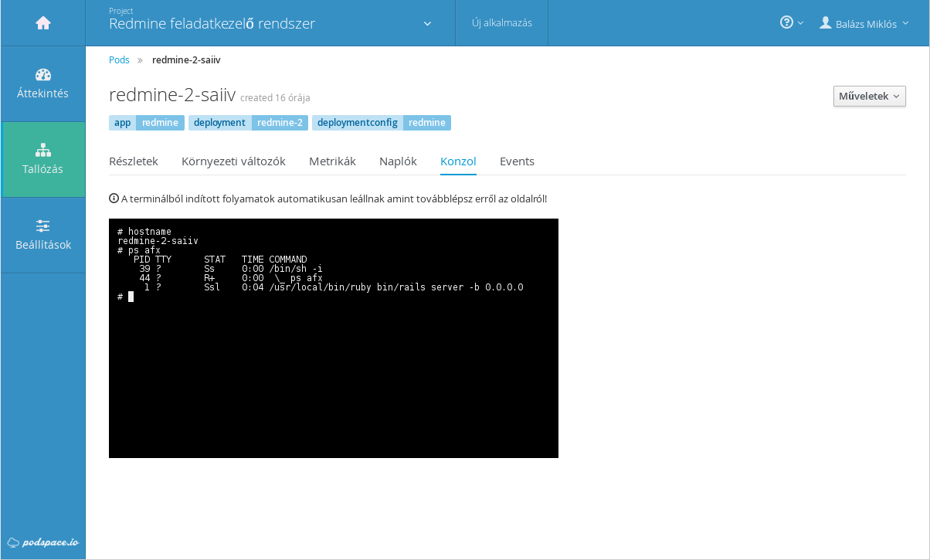Follow the Pods breadcrumb link
This screenshot has width=930, height=560.
(119, 59)
